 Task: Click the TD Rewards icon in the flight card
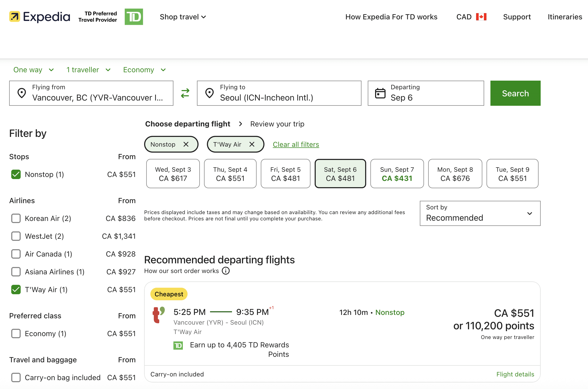pyautogui.click(x=178, y=345)
